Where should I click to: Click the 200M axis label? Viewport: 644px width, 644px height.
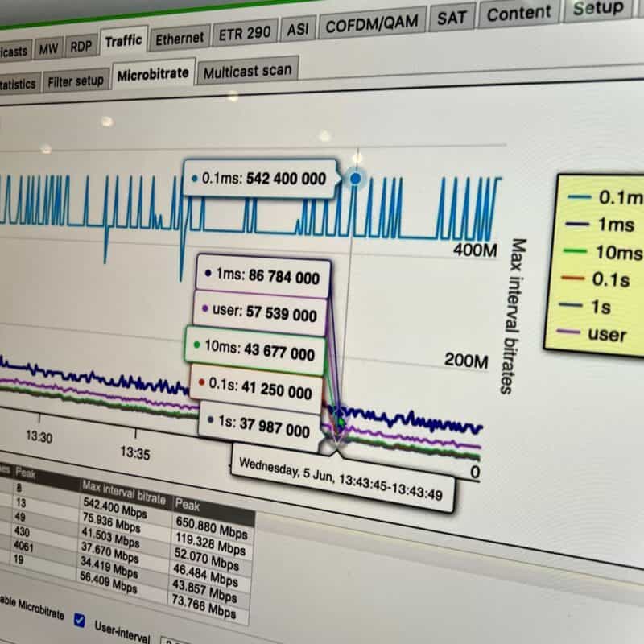(466, 360)
